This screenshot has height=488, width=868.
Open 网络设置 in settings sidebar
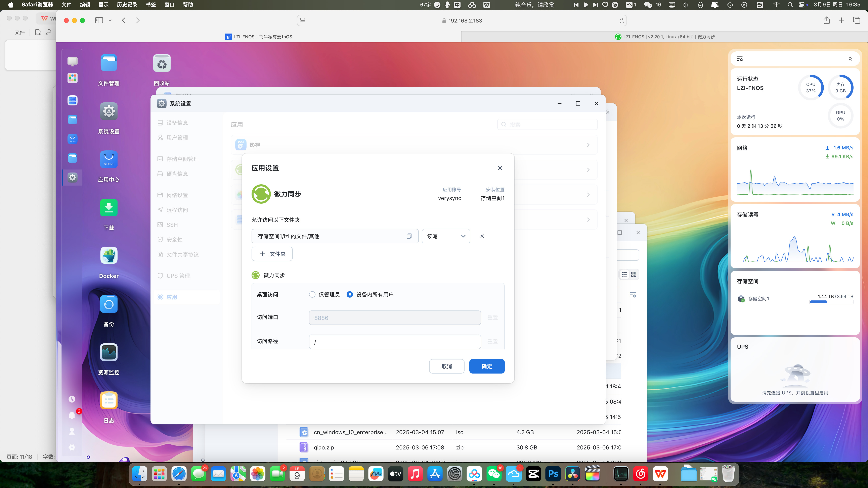(x=187, y=195)
